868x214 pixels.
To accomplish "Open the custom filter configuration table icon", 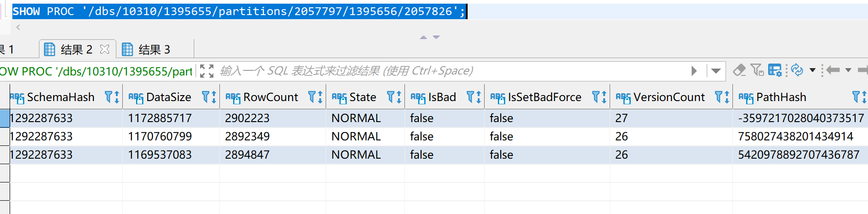I will (775, 70).
